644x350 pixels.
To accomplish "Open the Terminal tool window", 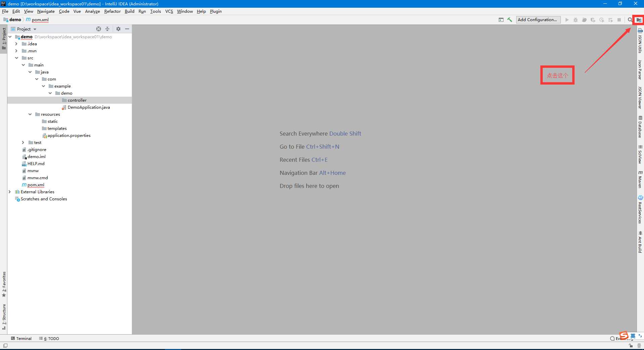I will 21,338.
